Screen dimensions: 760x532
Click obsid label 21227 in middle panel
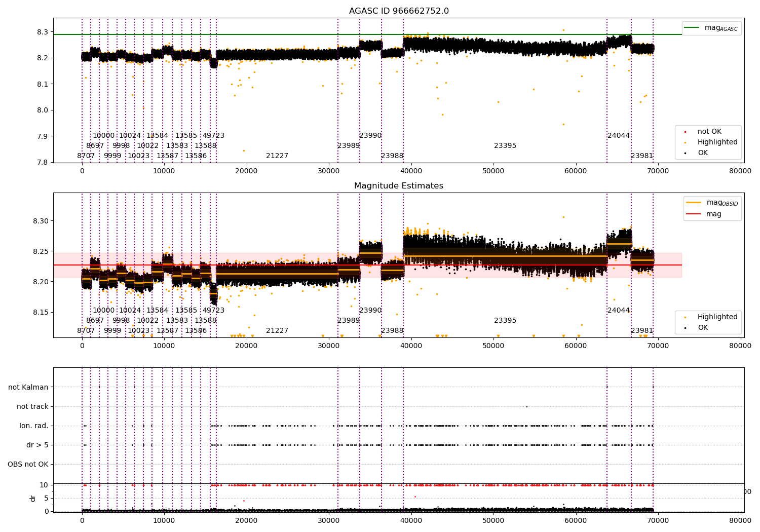pyautogui.click(x=277, y=331)
